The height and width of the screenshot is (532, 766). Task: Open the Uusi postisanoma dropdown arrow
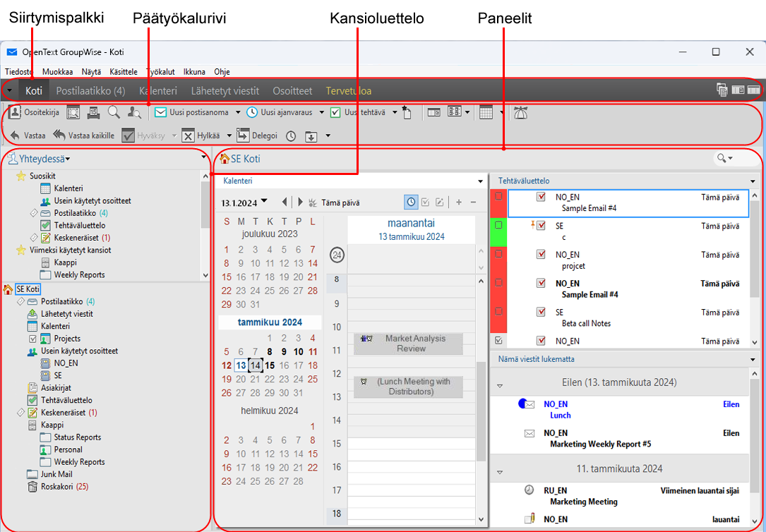[238, 113]
